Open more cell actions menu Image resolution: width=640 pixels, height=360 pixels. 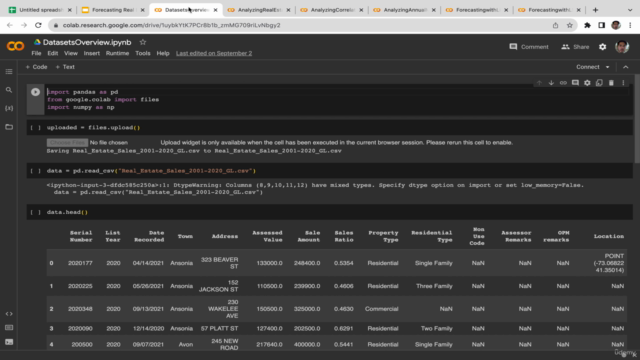[623, 83]
